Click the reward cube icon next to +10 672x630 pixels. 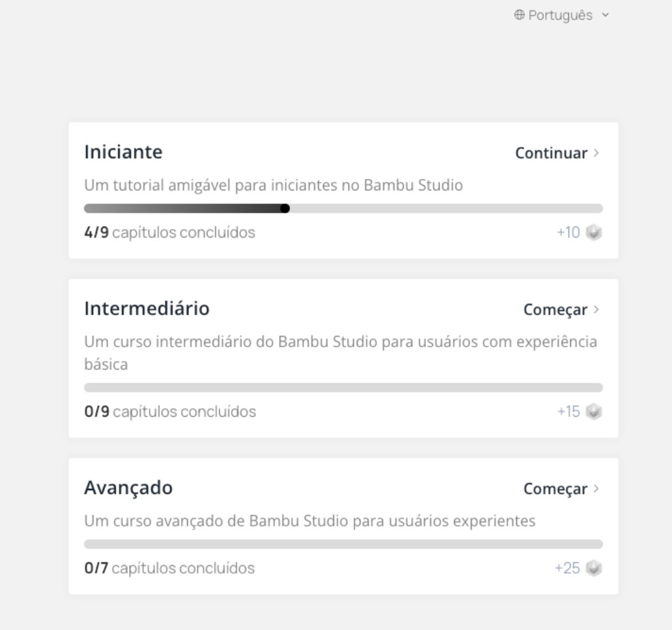click(x=594, y=232)
